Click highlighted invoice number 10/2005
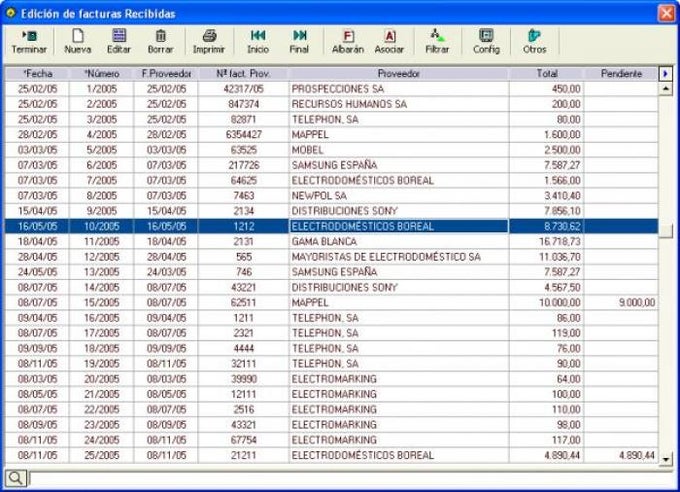680x492 pixels. [x=101, y=226]
